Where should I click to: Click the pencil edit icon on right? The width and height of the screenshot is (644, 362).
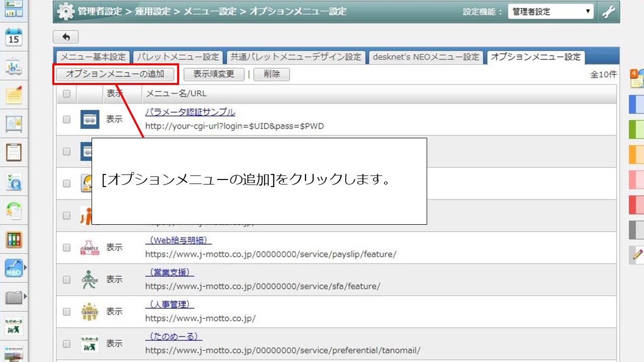[x=637, y=255]
